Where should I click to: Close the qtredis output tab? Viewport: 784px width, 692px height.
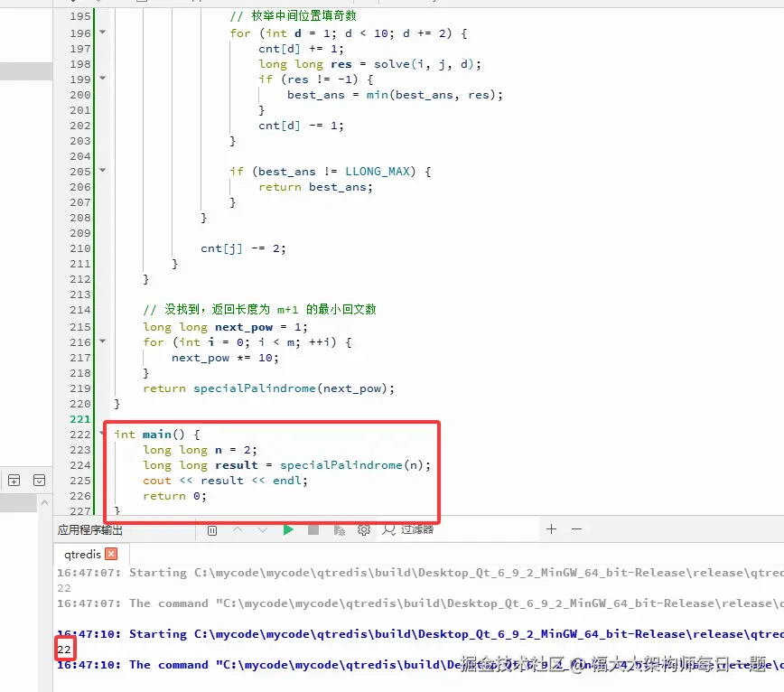click(x=111, y=554)
